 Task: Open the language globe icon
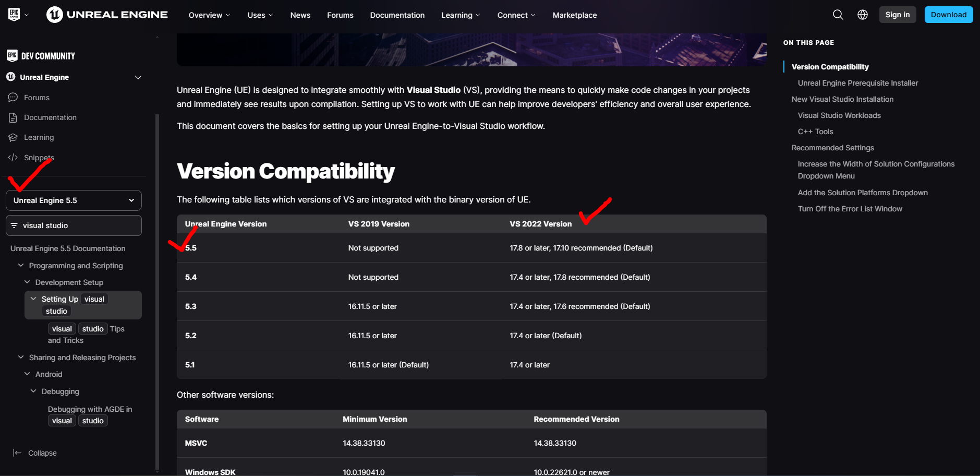(863, 15)
